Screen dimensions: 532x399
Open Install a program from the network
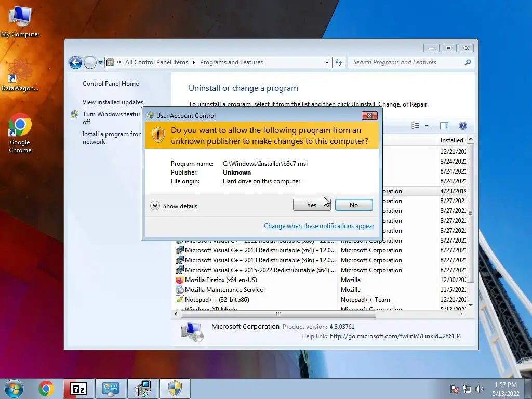[111, 138]
